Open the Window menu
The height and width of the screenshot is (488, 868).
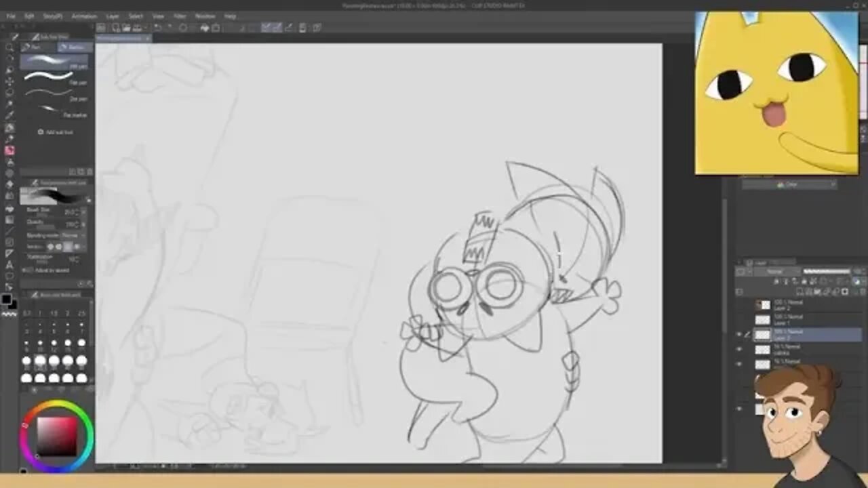[205, 16]
